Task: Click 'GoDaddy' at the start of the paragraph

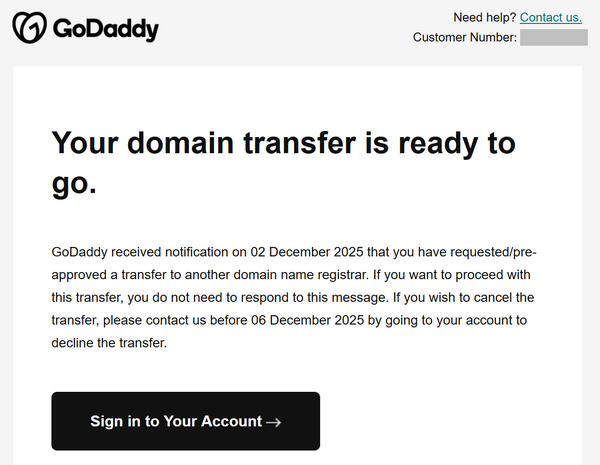Action: tap(80, 252)
